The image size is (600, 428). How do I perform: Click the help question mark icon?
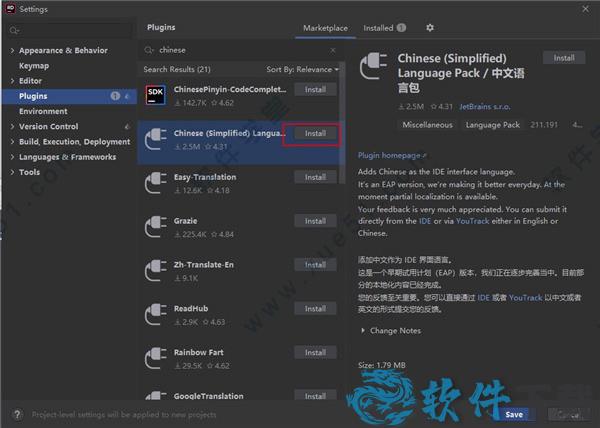[17, 412]
